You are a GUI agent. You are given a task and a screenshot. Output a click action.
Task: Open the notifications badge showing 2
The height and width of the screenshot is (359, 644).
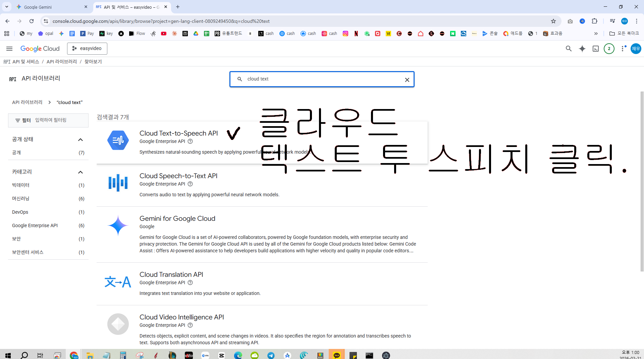tap(609, 49)
